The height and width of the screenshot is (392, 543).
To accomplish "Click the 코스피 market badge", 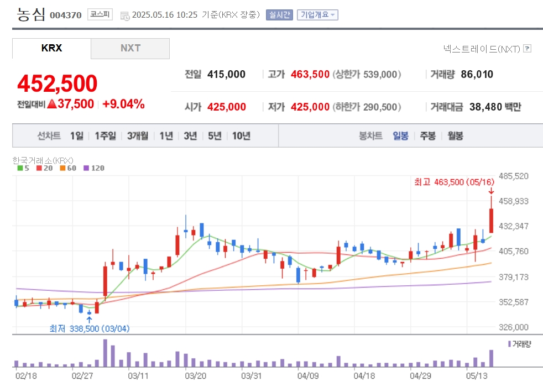I will (100, 14).
